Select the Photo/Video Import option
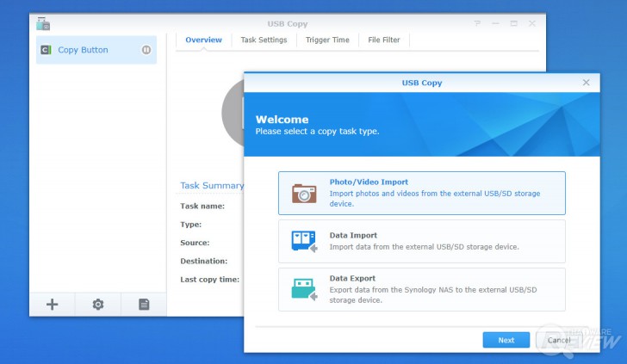Image resolution: width=627 pixels, height=364 pixels. tap(422, 194)
